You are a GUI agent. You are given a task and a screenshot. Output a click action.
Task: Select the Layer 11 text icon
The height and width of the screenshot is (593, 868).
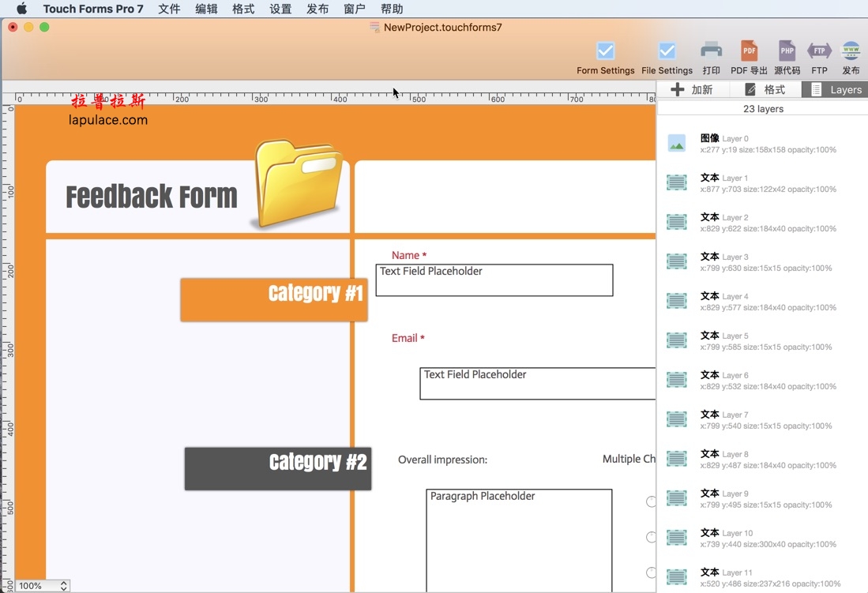[x=676, y=577]
